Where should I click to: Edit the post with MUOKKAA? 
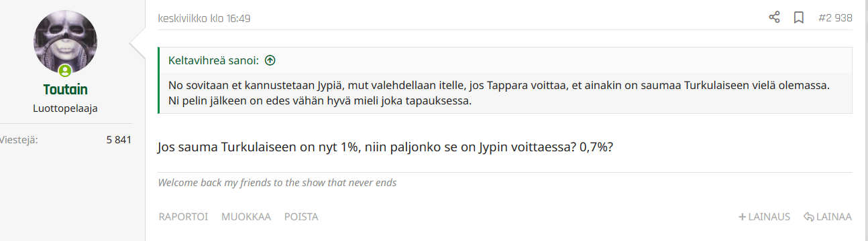pos(246,217)
